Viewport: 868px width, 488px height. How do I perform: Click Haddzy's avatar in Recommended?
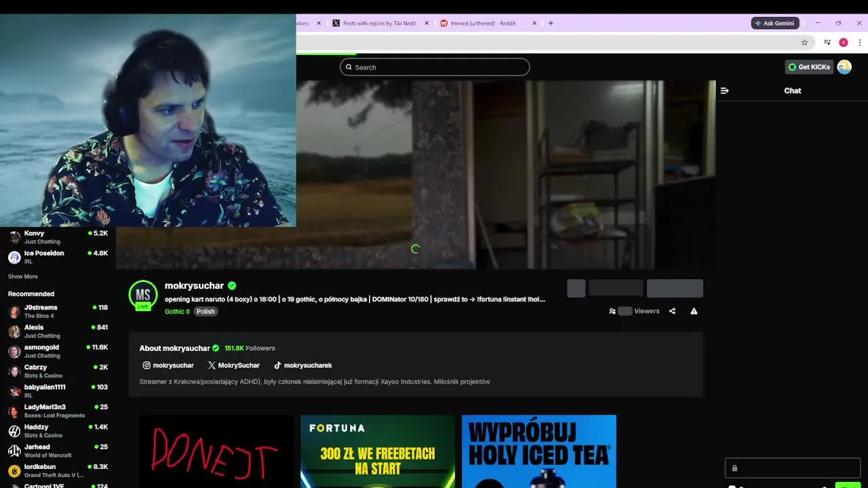pos(14,431)
